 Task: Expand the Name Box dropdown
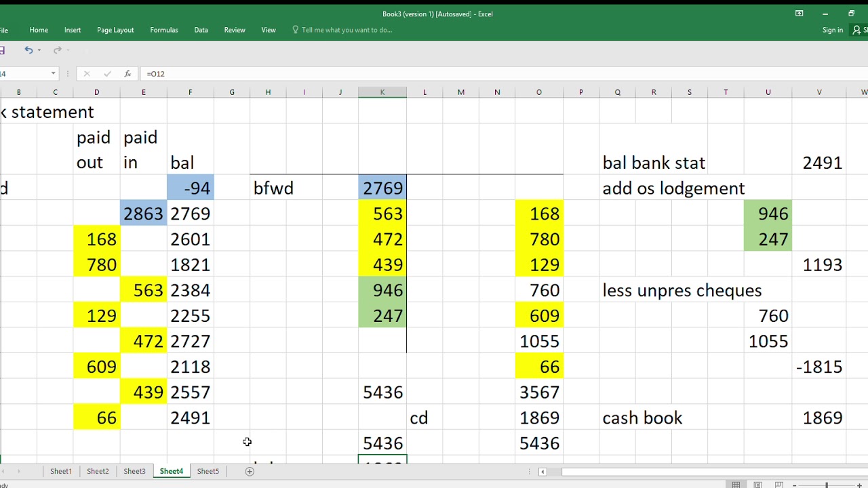pos(53,74)
